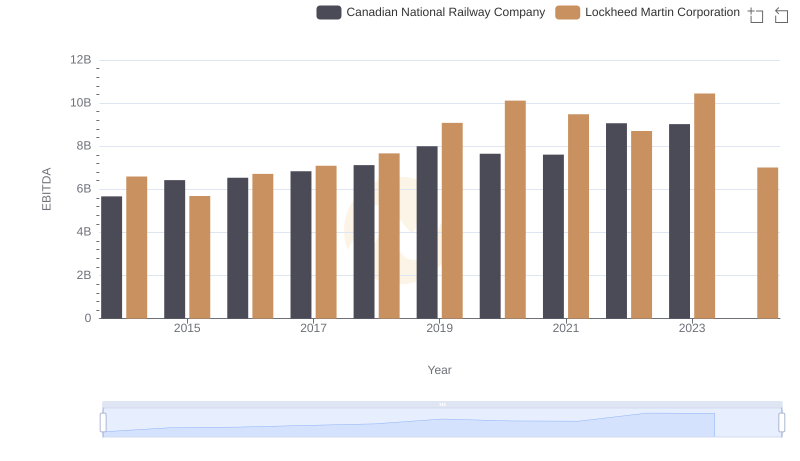Select the 2017 Canadian National Railway bar
The image size is (800, 461).
(x=301, y=245)
